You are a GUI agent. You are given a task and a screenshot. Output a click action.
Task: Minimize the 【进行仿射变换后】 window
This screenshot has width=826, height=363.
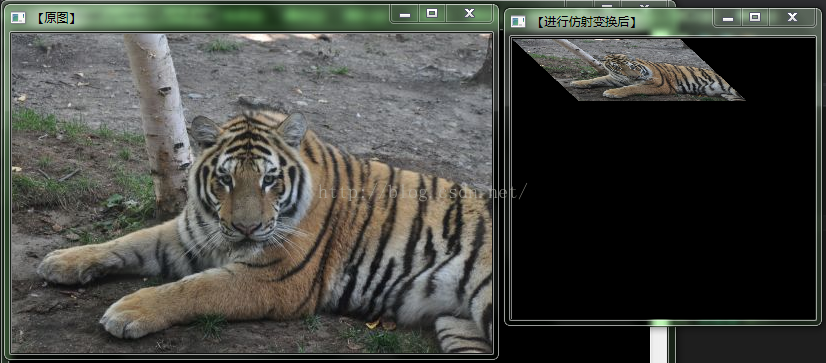pyautogui.click(x=727, y=17)
